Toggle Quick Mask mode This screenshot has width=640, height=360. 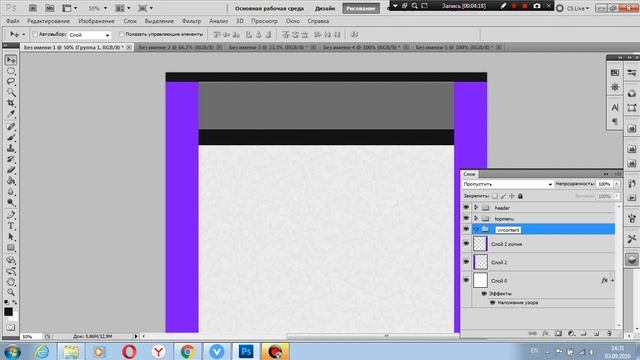tap(11, 327)
